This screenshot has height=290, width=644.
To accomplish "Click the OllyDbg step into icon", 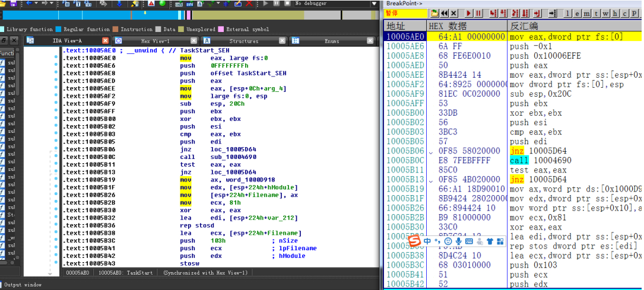I will (494, 13).
